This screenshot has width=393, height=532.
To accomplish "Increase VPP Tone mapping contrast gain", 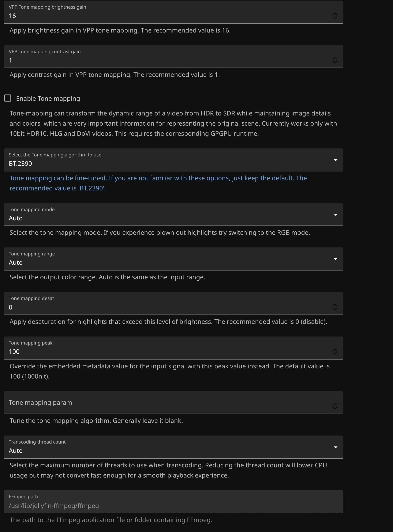I will pos(335,58).
